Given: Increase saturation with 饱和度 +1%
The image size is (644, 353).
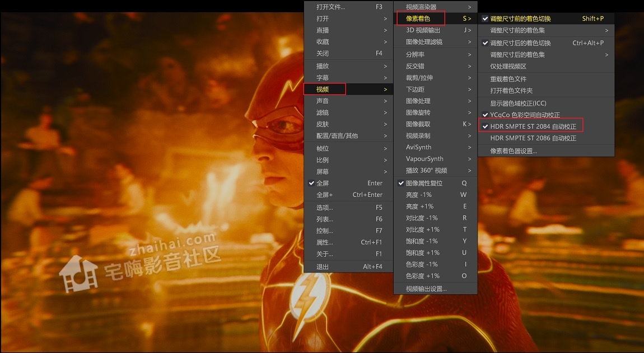Looking at the screenshot, I should 435,252.
